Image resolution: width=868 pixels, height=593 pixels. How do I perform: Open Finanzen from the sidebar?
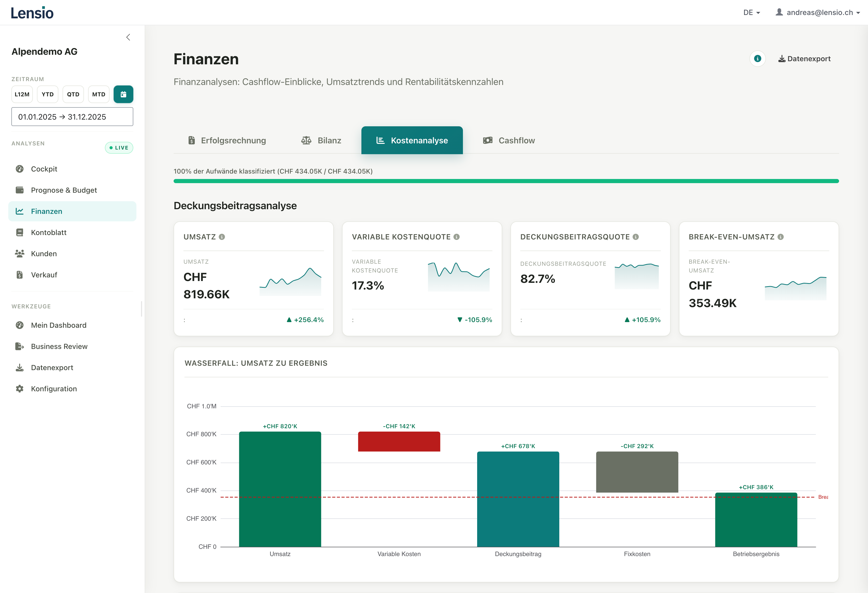tap(46, 211)
